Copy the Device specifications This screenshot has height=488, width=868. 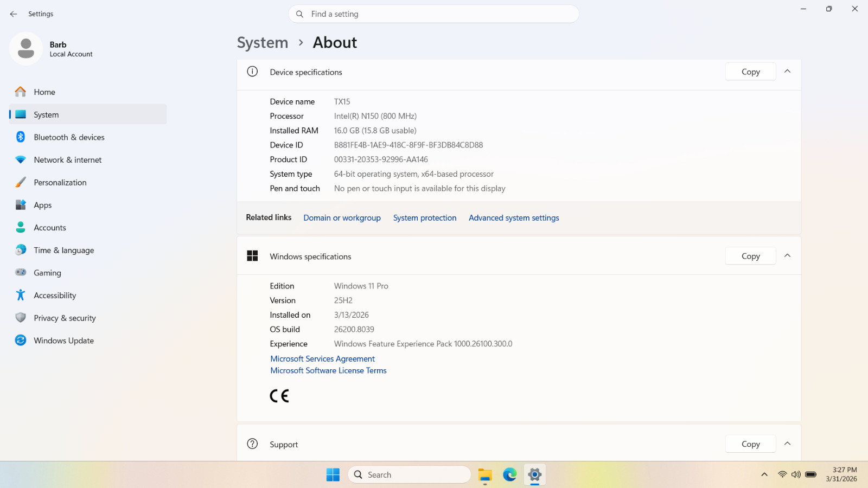[750, 72]
